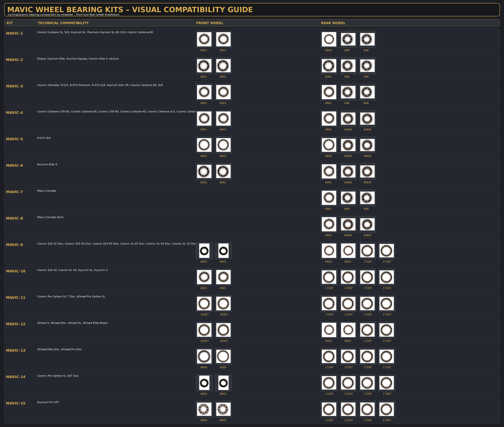Viewport: 504px width, 427px height.
Task: Select the MAVIC-14 kit name
Action: (16, 377)
